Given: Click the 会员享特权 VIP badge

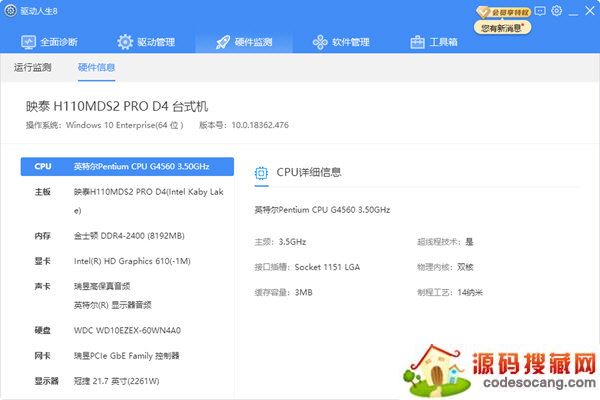Looking at the screenshot, I should click(x=503, y=12).
